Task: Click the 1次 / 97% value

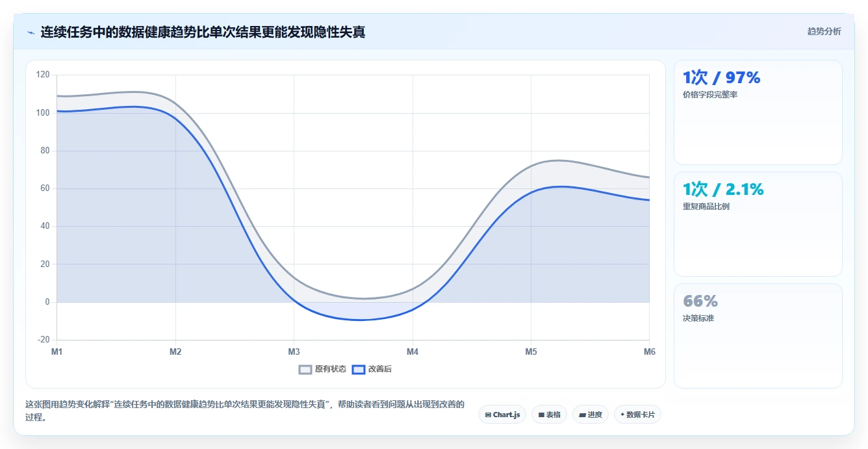Action: [721, 78]
